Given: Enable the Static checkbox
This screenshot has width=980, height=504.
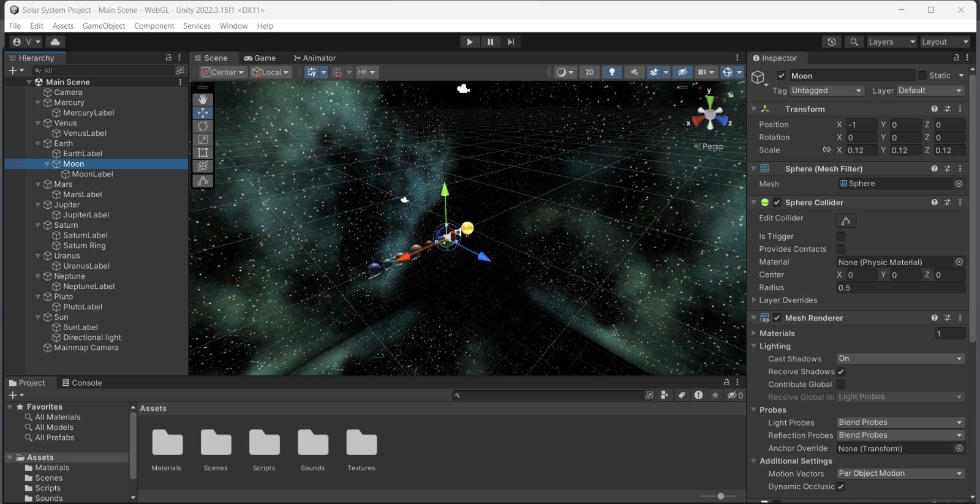Looking at the screenshot, I should click(x=922, y=76).
